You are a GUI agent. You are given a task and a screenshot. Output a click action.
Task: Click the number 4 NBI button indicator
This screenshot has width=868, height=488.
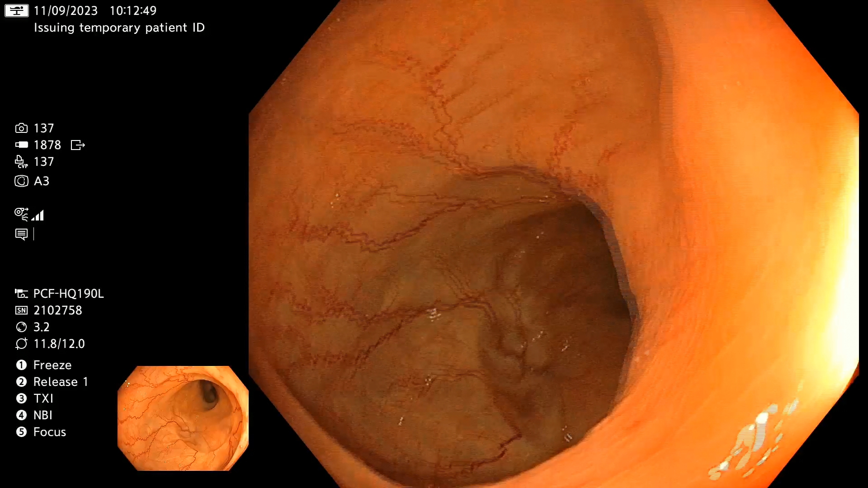(x=21, y=415)
